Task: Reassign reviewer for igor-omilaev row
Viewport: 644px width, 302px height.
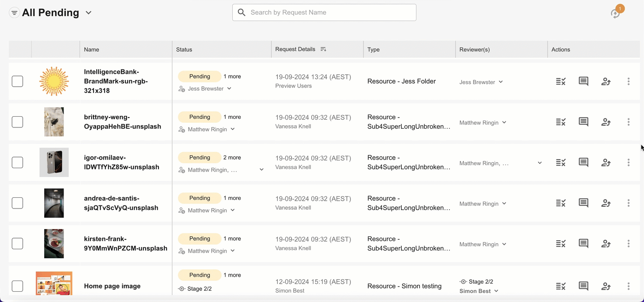Action: click(606, 163)
